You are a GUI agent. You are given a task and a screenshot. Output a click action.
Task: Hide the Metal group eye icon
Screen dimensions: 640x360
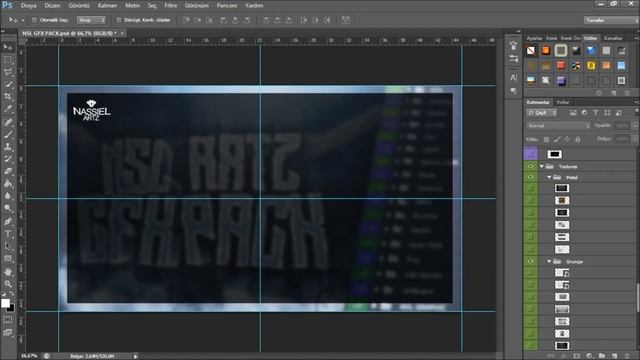click(x=530, y=178)
